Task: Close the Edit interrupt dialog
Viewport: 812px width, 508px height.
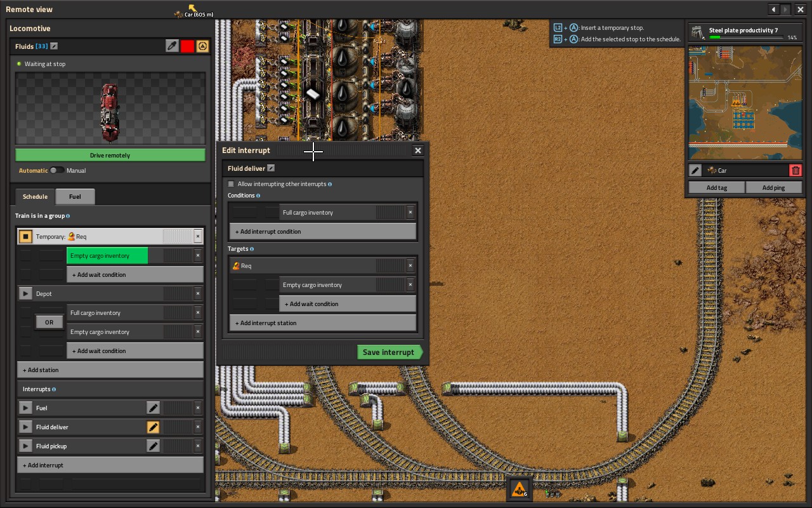Action: point(417,150)
